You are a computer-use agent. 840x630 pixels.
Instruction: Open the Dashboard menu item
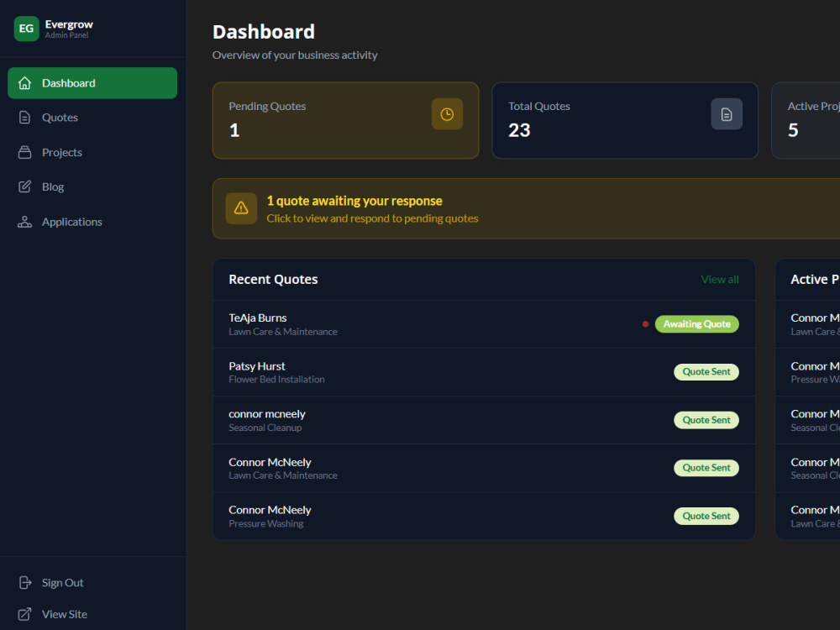(x=92, y=83)
